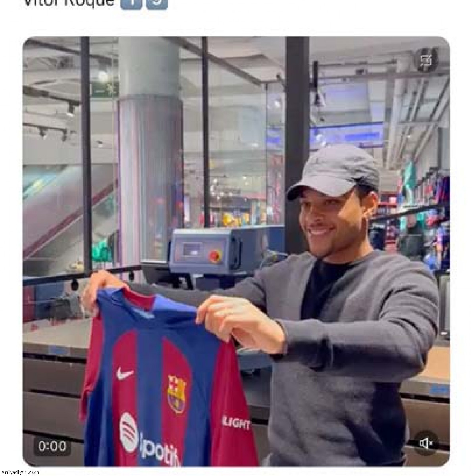Click the 0:00 video timestamp badge
Screen dimensions: 472x476
pyautogui.click(x=52, y=447)
